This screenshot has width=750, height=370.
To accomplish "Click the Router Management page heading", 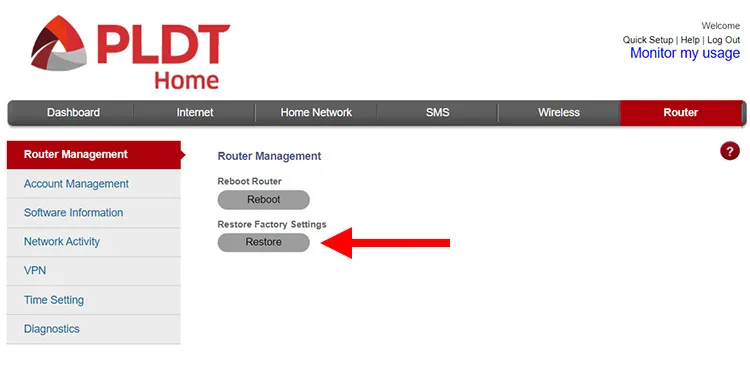I will pos(269,156).
